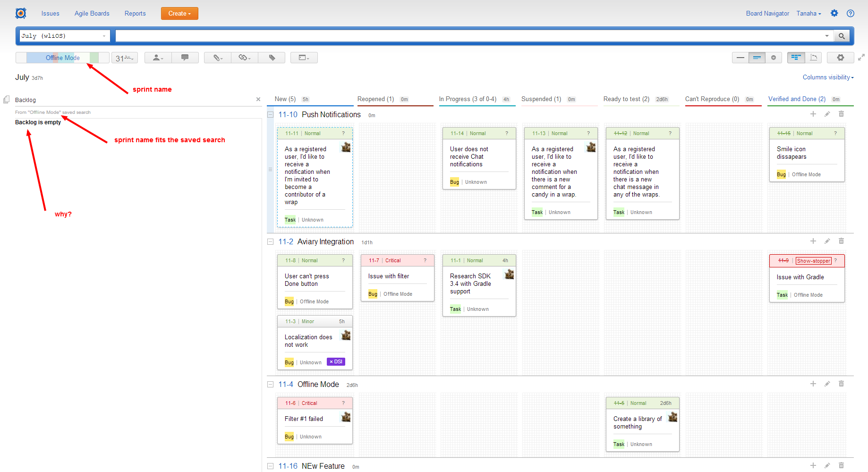Collapse the Push Notifications swimlane

coord(270,114)
